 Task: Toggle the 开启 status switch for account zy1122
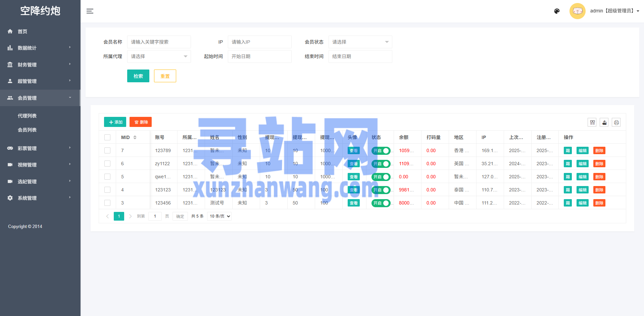coord(381,164)
